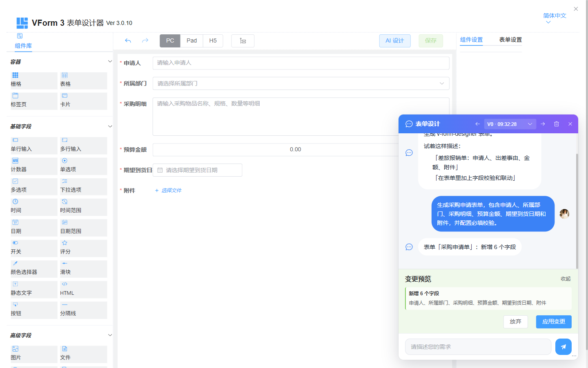588x368 pixels.
Task: Open the 组件设置 tab
Action: pos(471,40)
